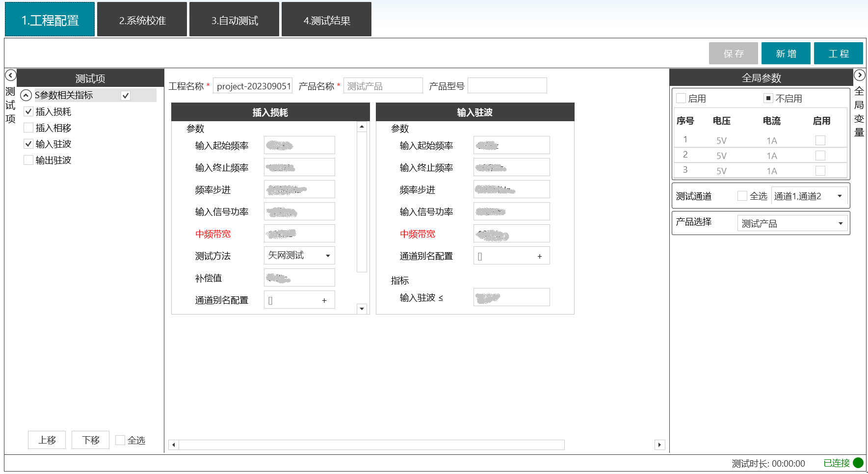Uncheck the 输入驻波 test item
Image resolution: width=868 pixels, height=474 pixels.
point(28,144)
